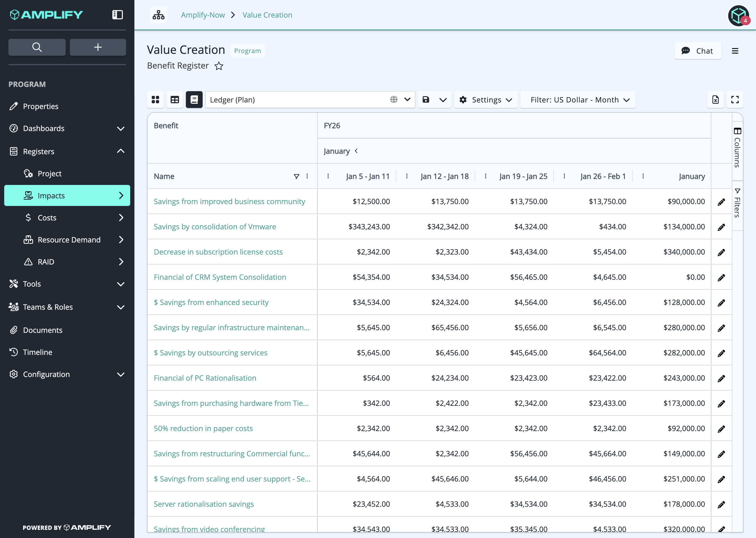Collapse the January column group
Screen dimensions: 756x538
coord(356,151)
